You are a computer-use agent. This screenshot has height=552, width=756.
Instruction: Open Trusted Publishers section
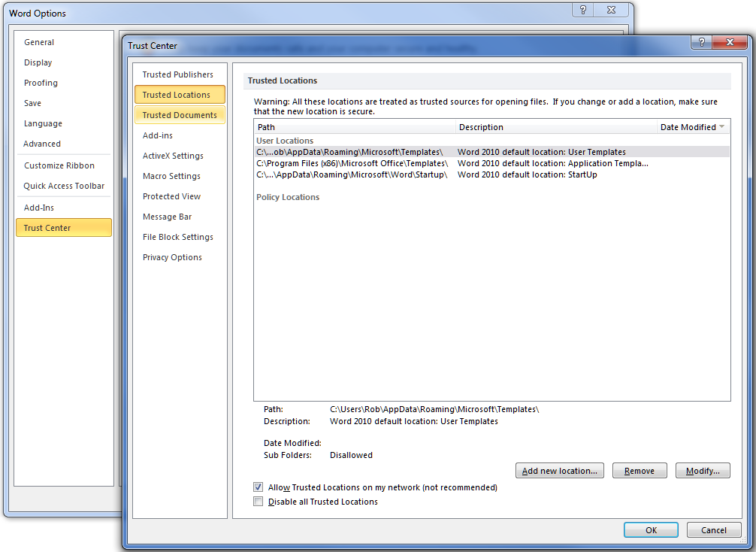tap(178, 74)
